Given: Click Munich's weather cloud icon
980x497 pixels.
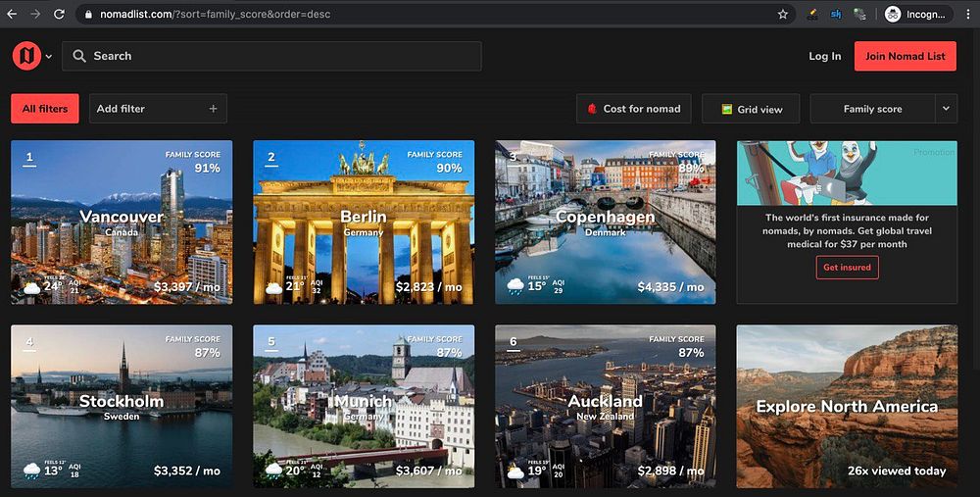Looking at the screenshot, I should pyautogui.click(x=273, y=471).
